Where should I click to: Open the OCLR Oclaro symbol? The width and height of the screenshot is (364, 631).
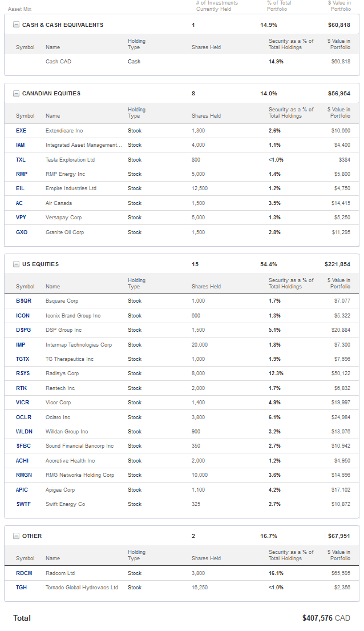23,417
